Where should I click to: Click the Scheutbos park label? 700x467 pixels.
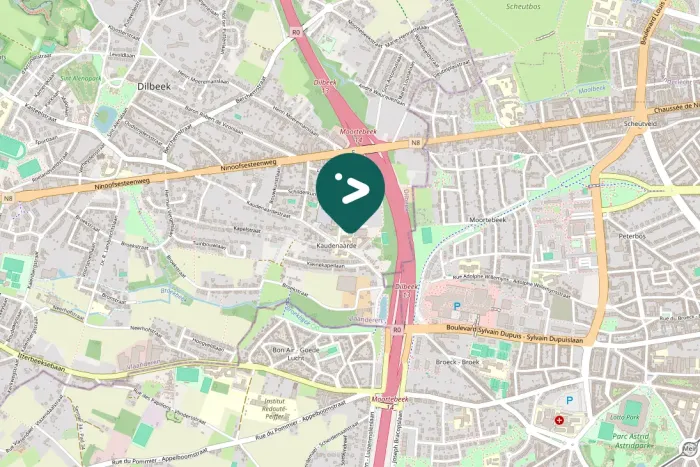tap(523, 6)
